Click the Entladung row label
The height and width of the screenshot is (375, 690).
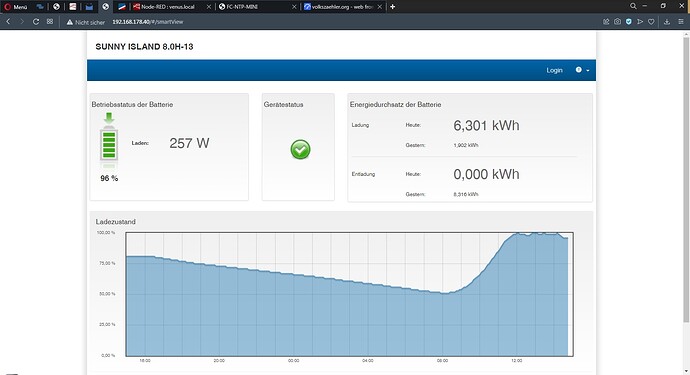[x=363, y=174]
